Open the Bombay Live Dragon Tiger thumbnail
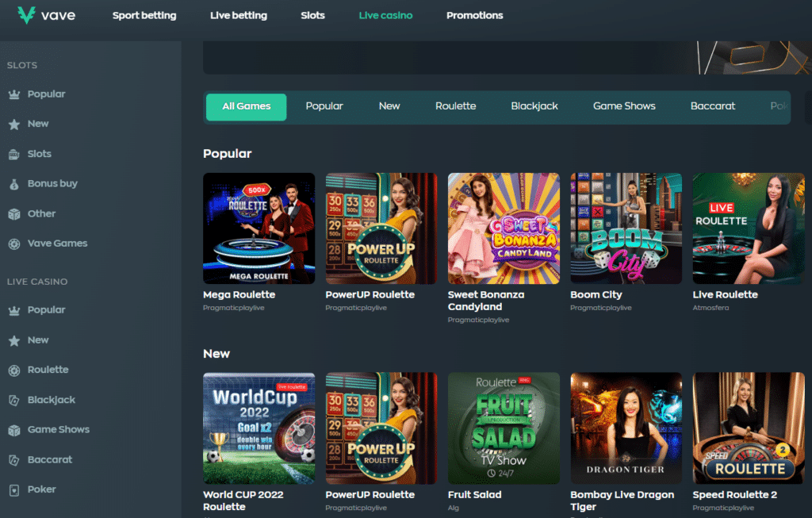 coord(626,428)
